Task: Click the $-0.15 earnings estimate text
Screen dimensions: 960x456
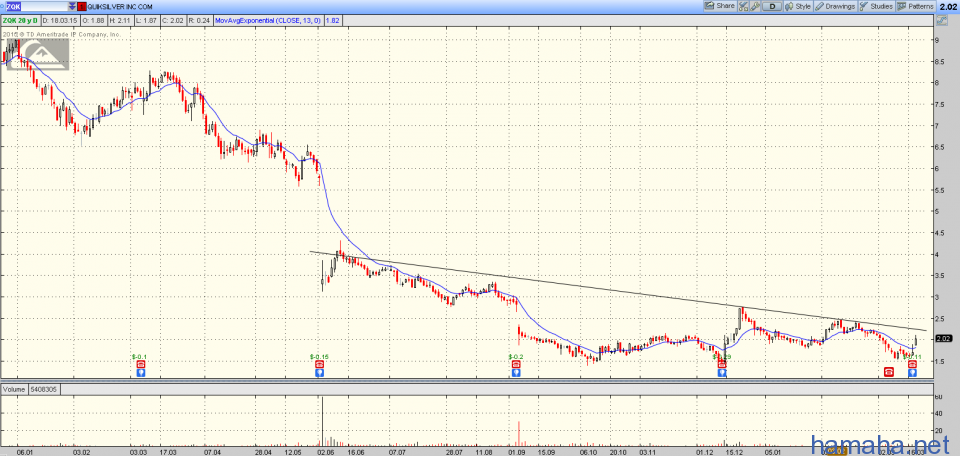Action: 319,356
